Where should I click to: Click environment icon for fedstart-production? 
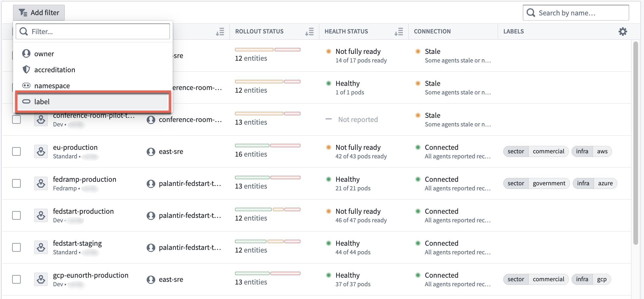41,216
